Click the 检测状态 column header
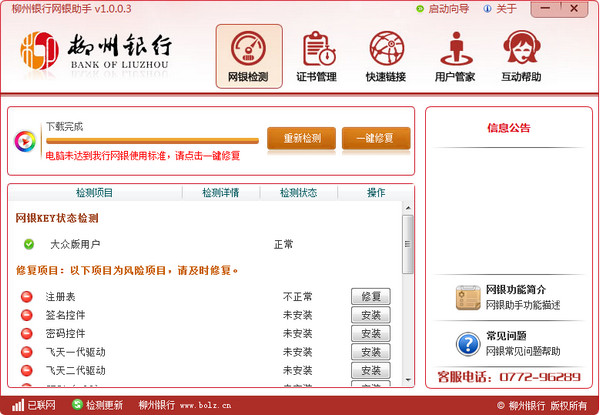600x415 pixels. click(x=298, y=192)
